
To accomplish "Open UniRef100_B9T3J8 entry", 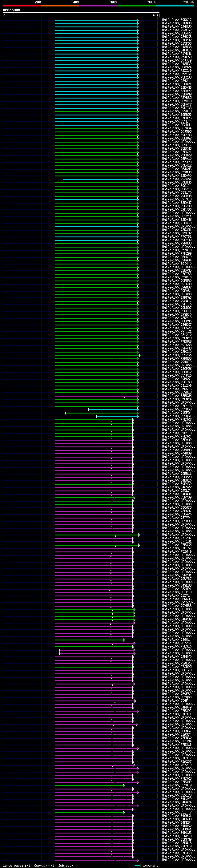I will point(177,199).
